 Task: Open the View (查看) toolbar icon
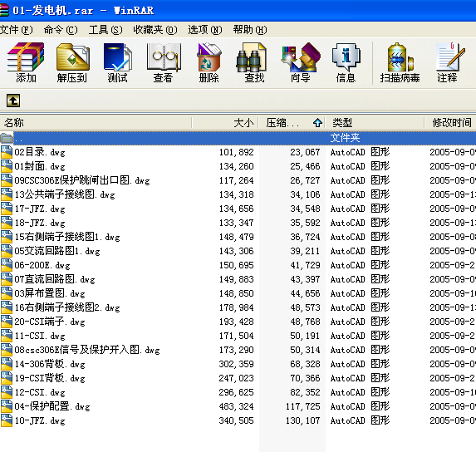tap(164, 62)
